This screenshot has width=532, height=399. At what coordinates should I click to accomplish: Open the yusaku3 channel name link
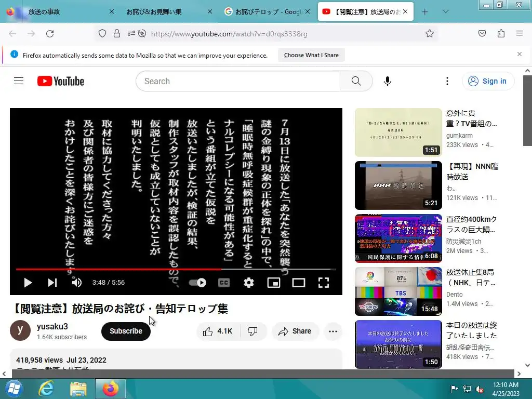pos(52,326)
